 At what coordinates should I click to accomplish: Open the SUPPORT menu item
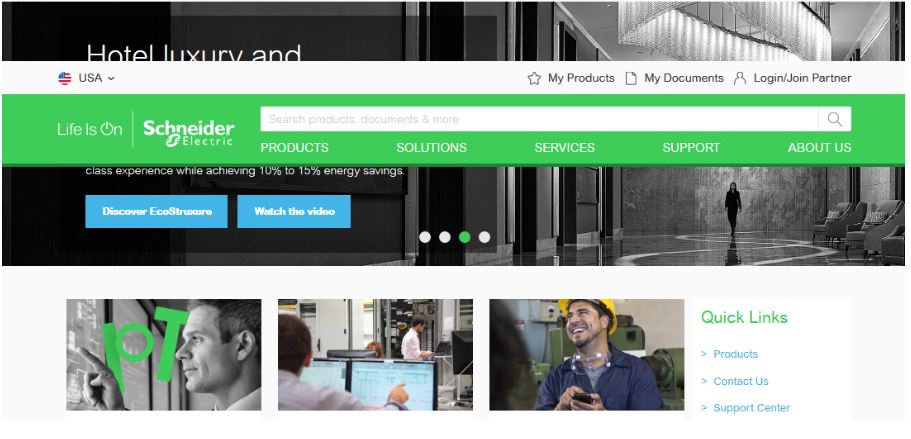691,147
